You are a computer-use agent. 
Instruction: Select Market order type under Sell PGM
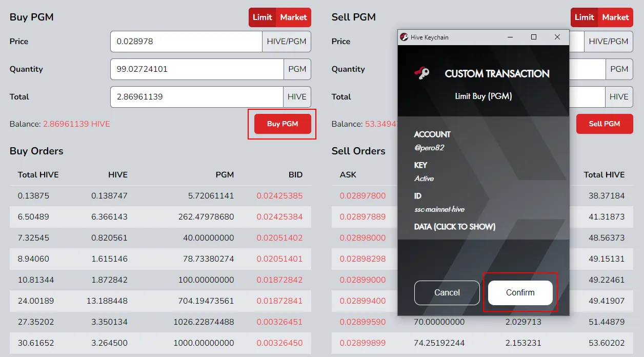point(615,17)
